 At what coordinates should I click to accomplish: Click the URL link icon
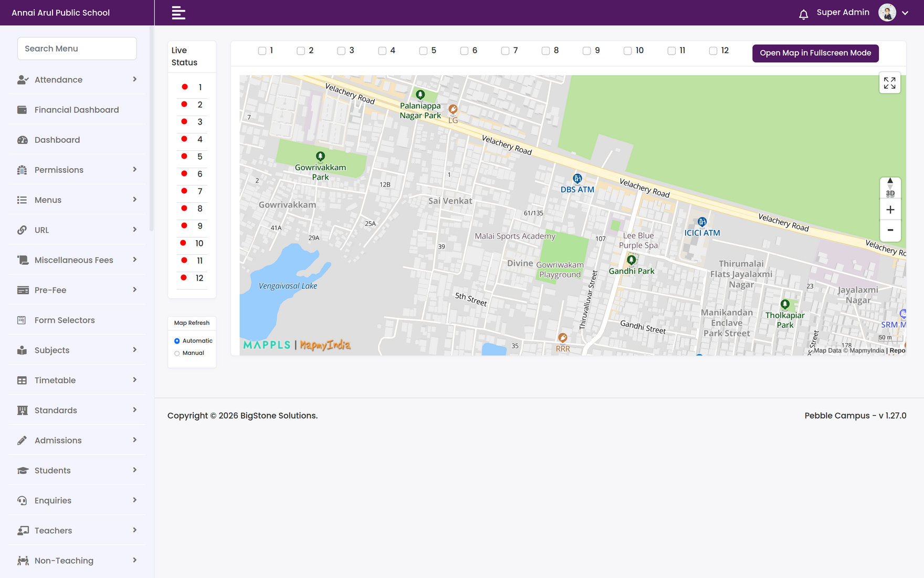pos(22,230)
